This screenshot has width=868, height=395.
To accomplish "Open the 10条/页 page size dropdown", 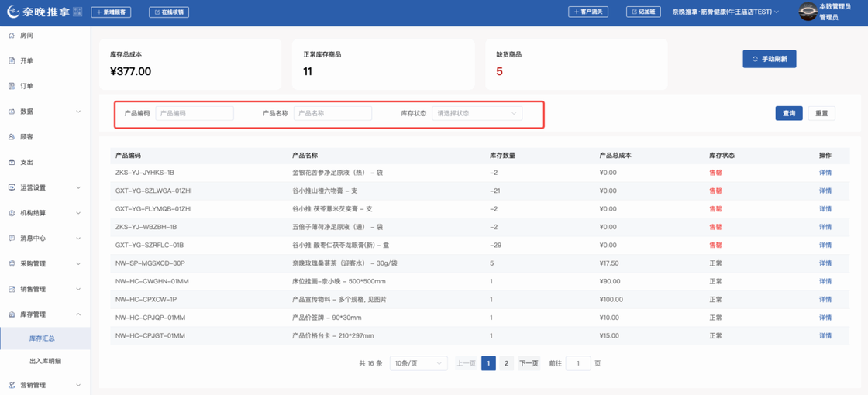I will [x=418, y=363].
